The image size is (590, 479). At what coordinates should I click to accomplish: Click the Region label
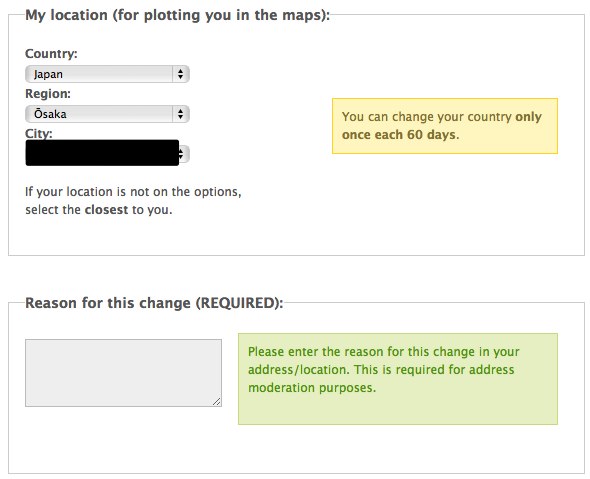(x=48, y=94)
